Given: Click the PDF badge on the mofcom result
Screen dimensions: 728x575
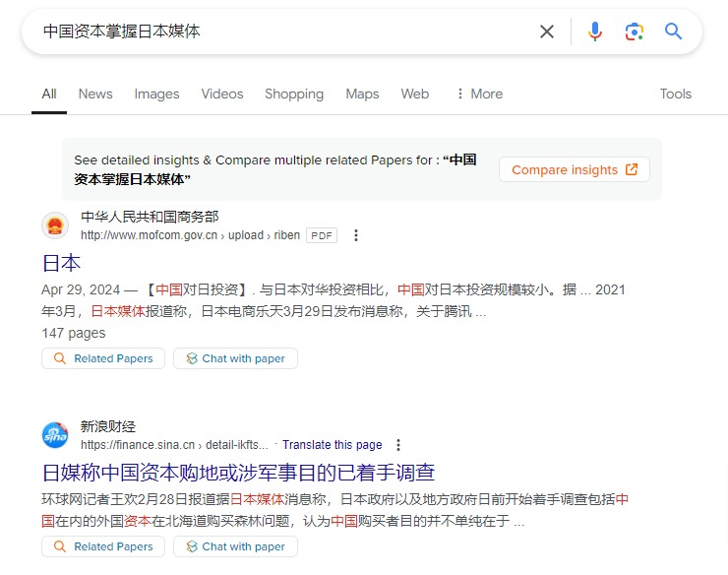Looking at the screenshot, I should pos(322,235).
